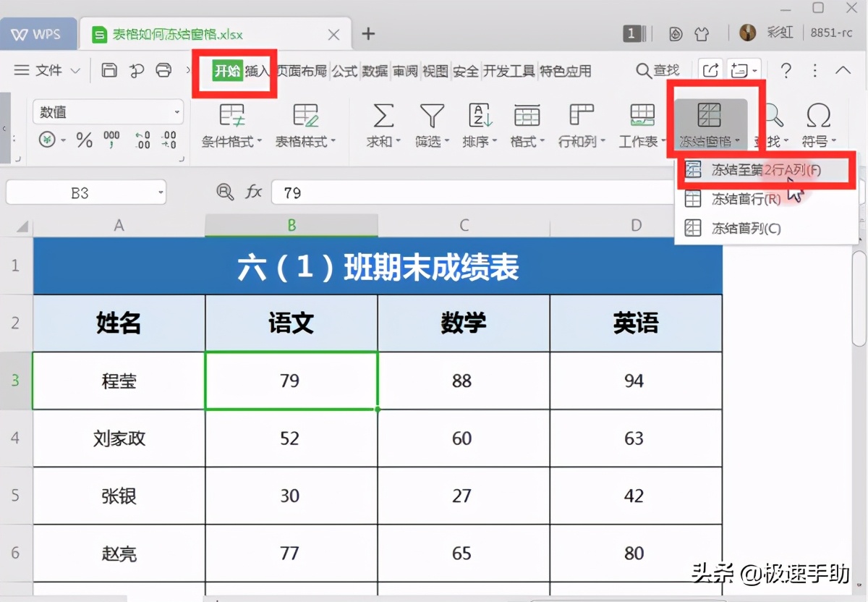This screenshot has width=868, height=602.
Task: Click the Save icon in quick toolbar
Action: 109,70
